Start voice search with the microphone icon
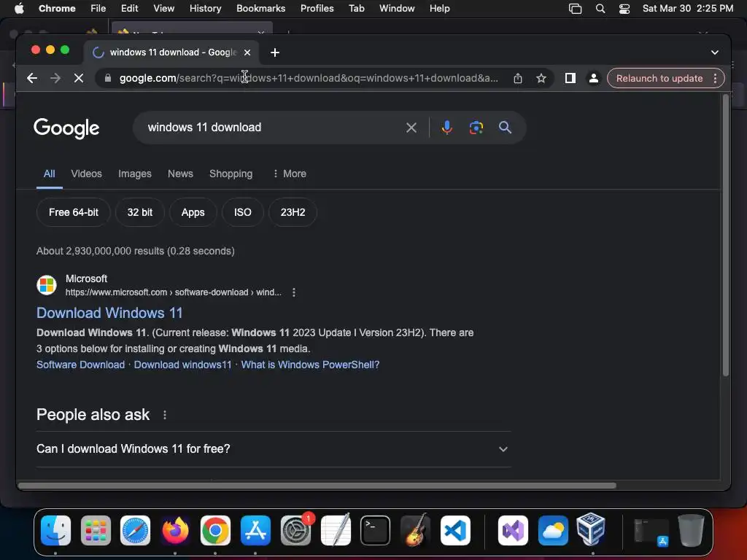 tap(446, 128)
